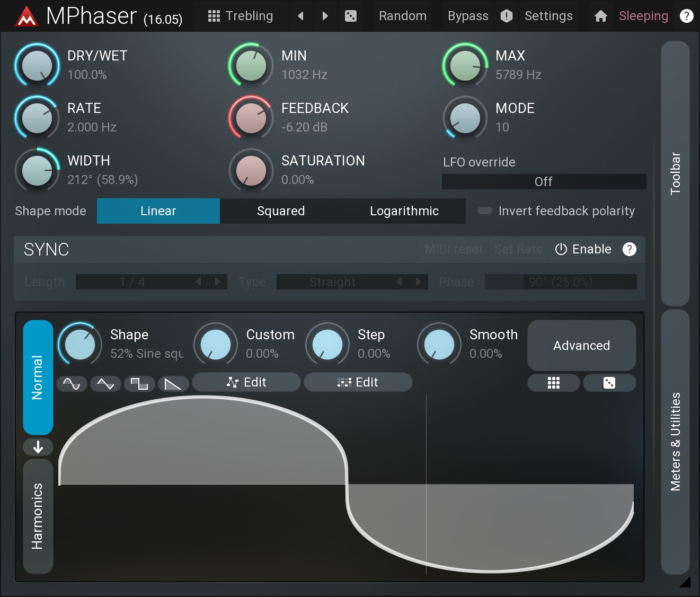Click the Smooth knob
700x597 pixels.
[x=439, y=344]
